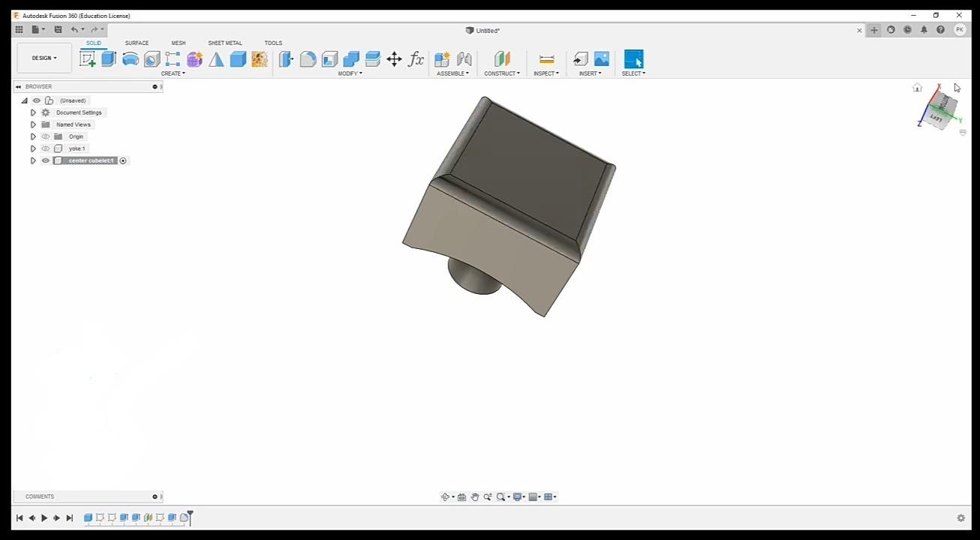This screenshot has height=540, width=980.
Task: Expand the Named Views folder
Action: (33, 124)
